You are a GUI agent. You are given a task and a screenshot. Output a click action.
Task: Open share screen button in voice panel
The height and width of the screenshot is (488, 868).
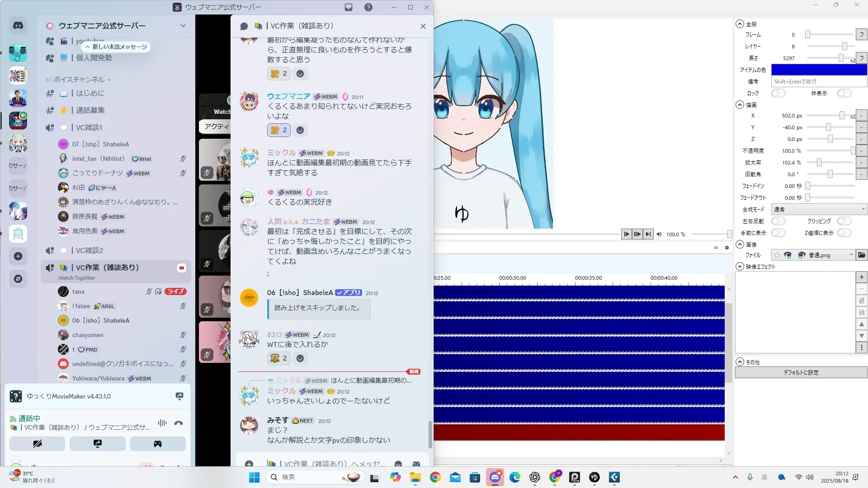click(98, 444)
